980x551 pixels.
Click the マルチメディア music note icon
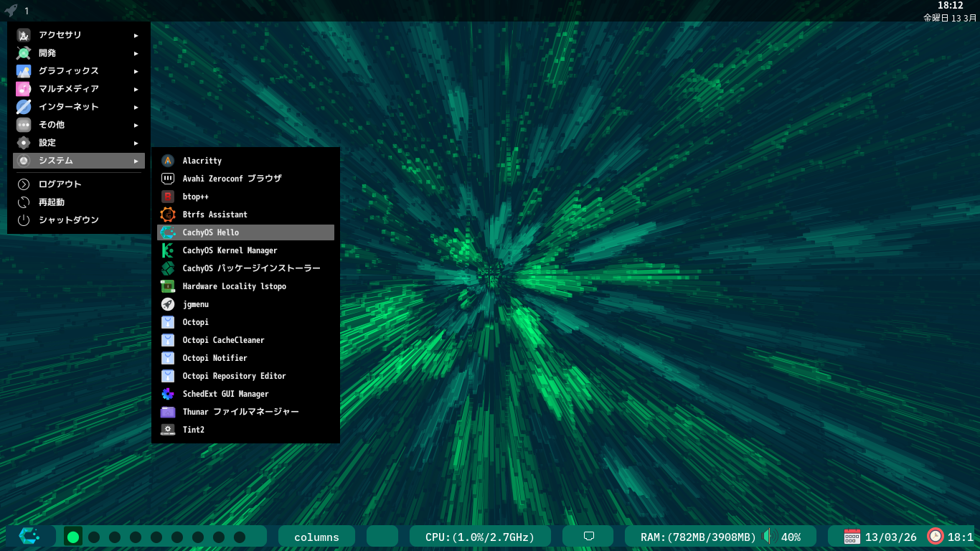click(x=24, y=89)
